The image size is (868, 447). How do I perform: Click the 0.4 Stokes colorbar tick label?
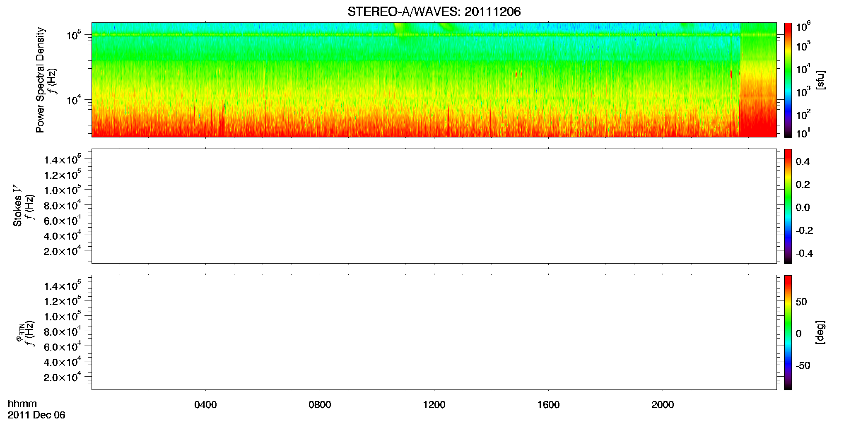click(803, 162)
